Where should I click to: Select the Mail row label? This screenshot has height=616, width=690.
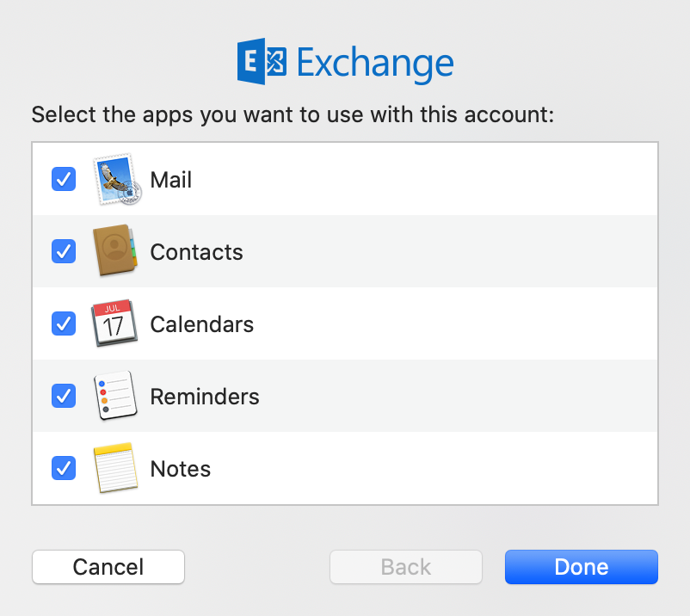[171, 180]
